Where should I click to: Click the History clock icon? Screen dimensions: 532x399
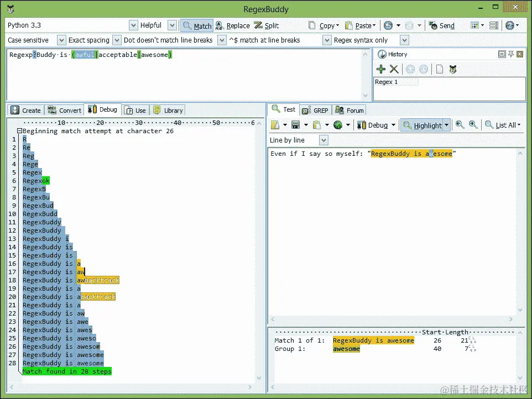click(x=382, y=54)
